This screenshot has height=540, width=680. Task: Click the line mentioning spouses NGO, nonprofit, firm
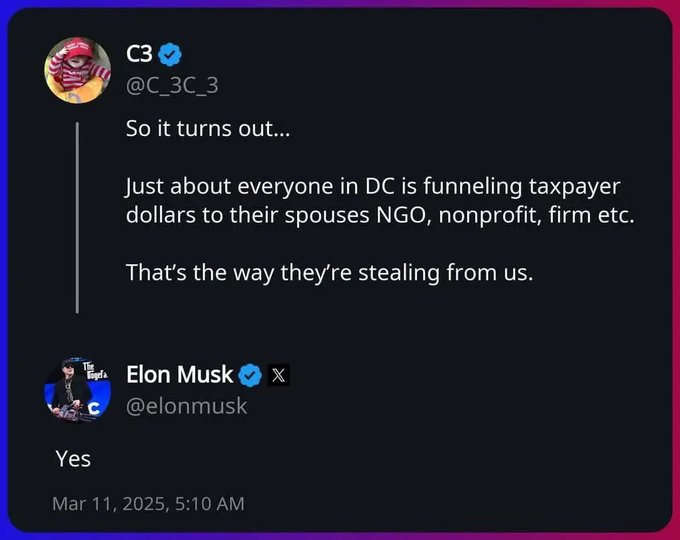tap(380, 215)
